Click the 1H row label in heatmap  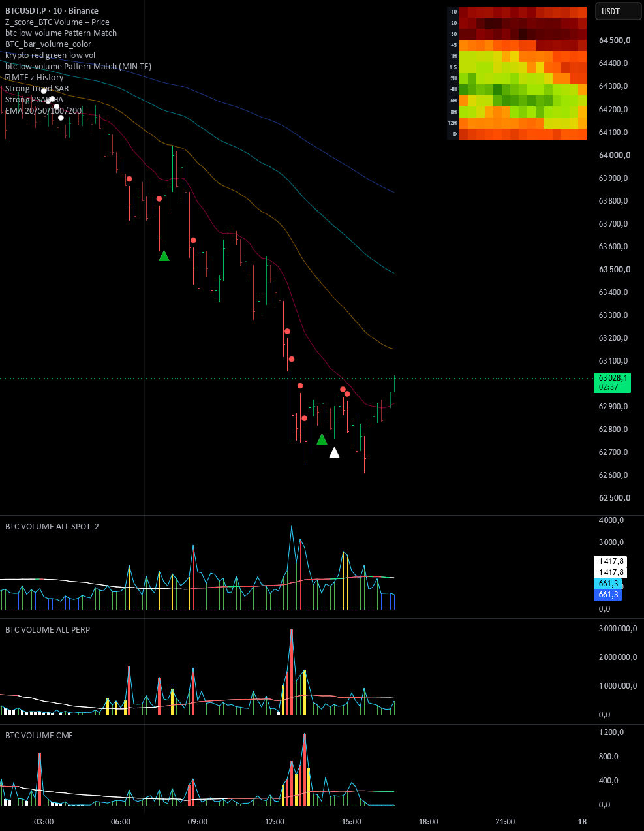(x=453, y=56)
